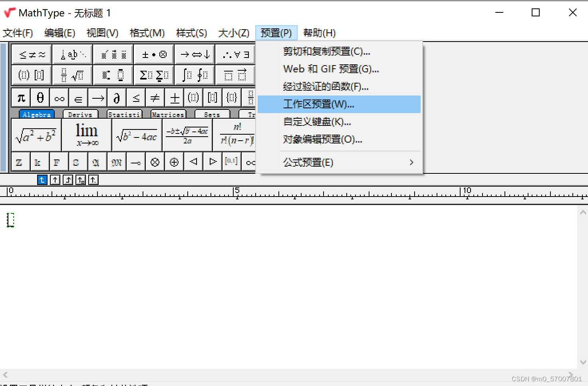Viewport: 588px width, 386px height.
Task: Open the underbar and overbar templates palette
Action: click(236, 75)
